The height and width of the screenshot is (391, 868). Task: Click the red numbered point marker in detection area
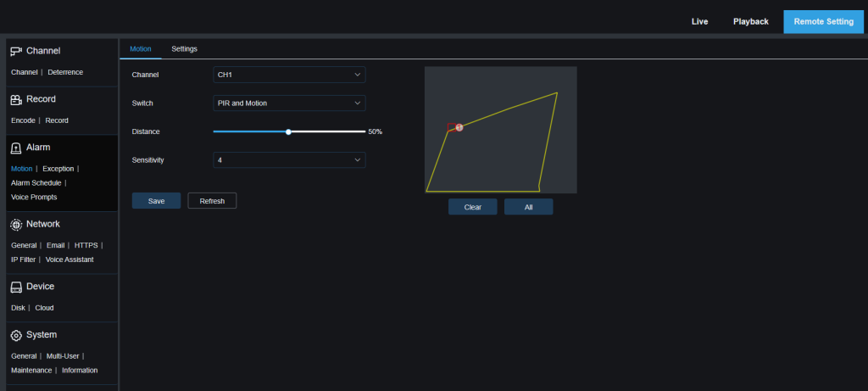click(x=459, y=127)
